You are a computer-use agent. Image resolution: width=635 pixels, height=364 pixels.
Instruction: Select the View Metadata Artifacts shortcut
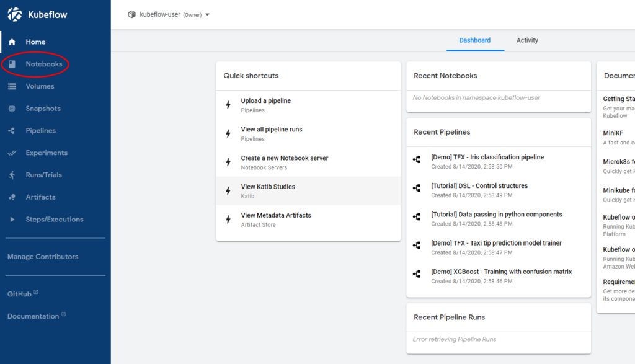pyautogui.click(x=308, y=220)
